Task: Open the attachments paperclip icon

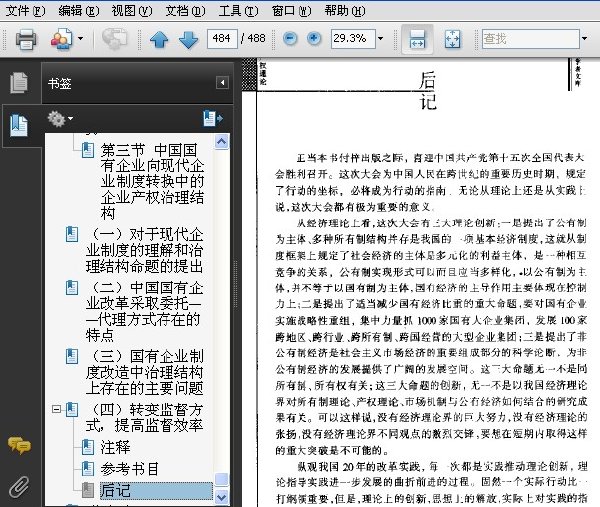Action: (19, 487)
